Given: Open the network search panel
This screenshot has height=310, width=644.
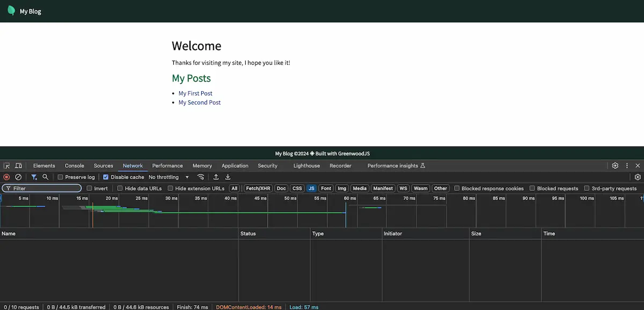Looking at the screenshot, I should (46, 177).
